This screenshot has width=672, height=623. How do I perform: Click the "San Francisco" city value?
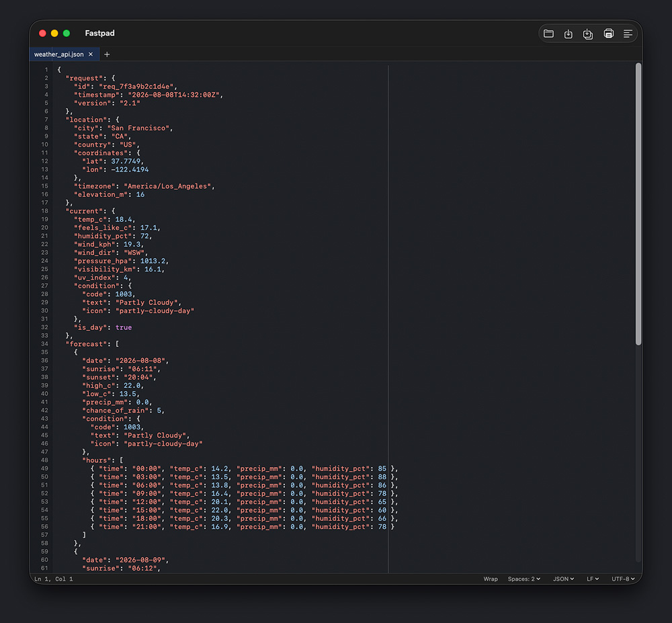click(x=138, y=128)
